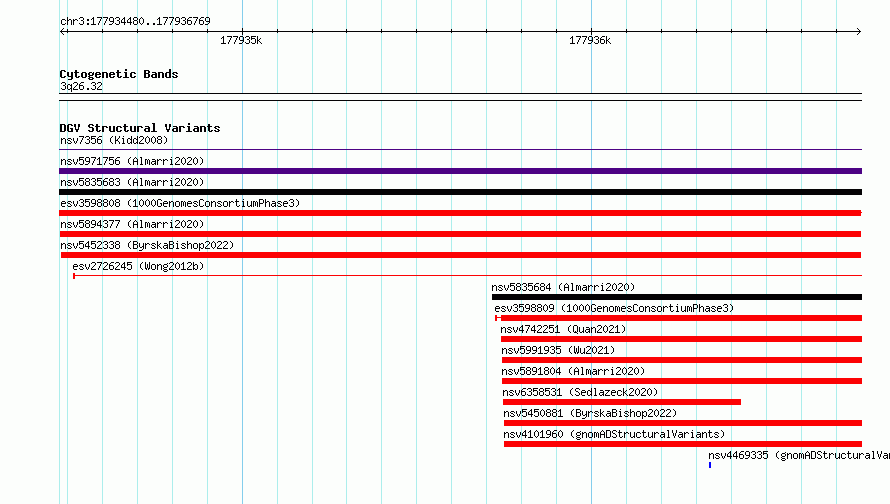Select the nsv5971756 (Almarri2020) purple variant bar
Screen dimensions: 890x504
pyautogui.click(x=460, y=171)
